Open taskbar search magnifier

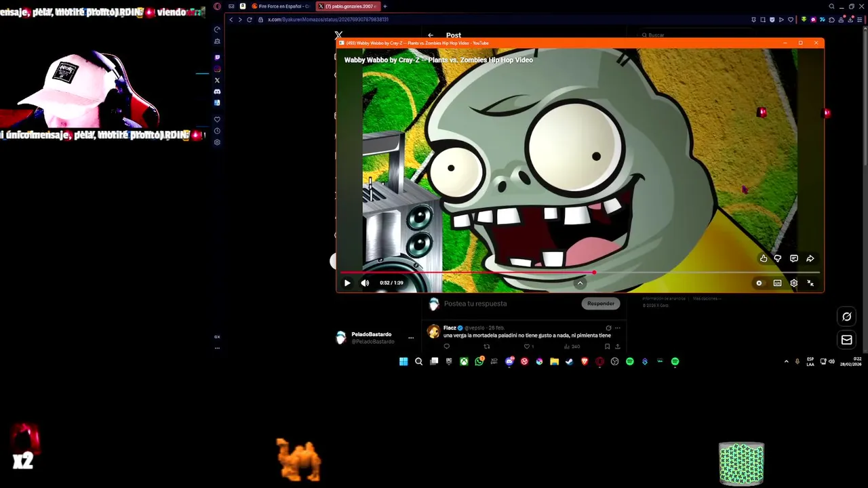[418, 362]
